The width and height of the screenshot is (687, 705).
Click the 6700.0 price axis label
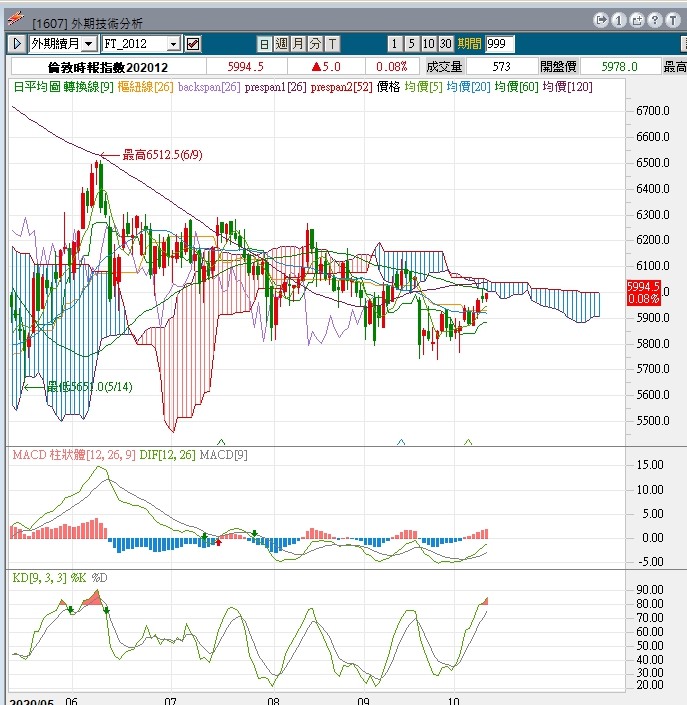[x=653, y=111]
